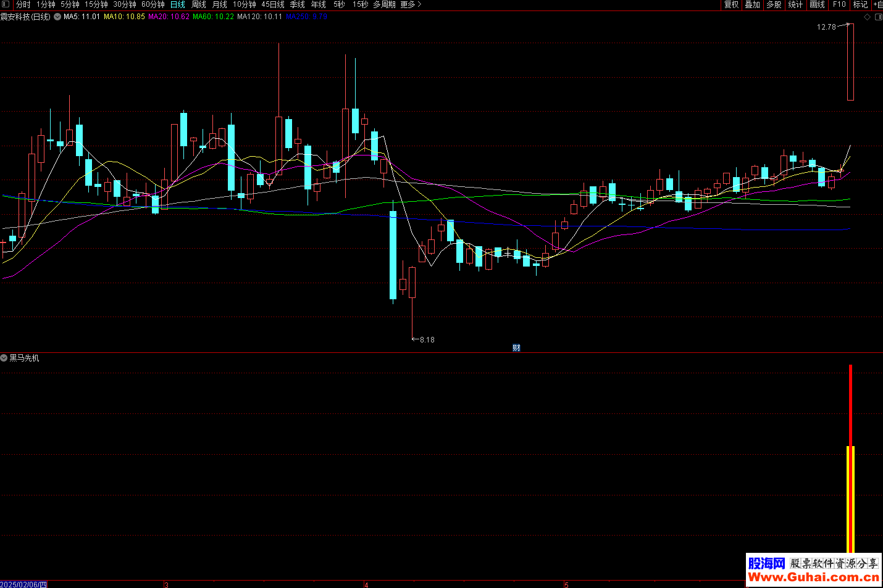Screen dimensions: 883x588
Task: Select the 15分钟 period tab
Action: tap(96, 4)
